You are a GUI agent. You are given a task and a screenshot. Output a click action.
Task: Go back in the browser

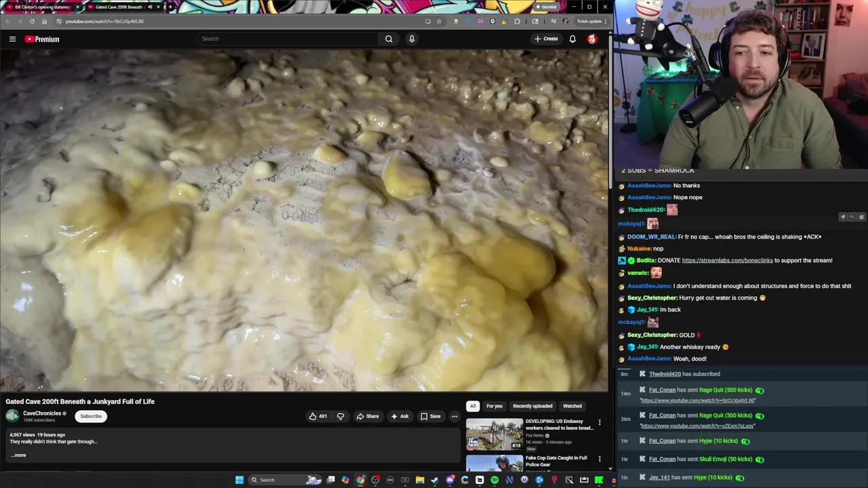(x=7, y=21)
